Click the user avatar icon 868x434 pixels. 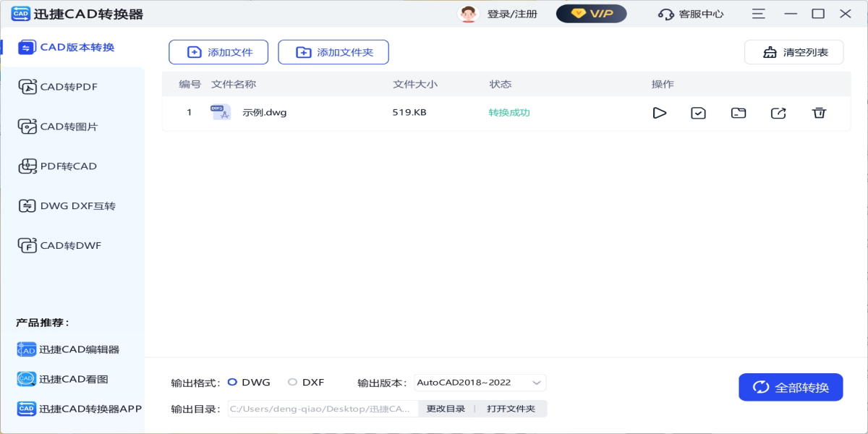coord(469,14)
